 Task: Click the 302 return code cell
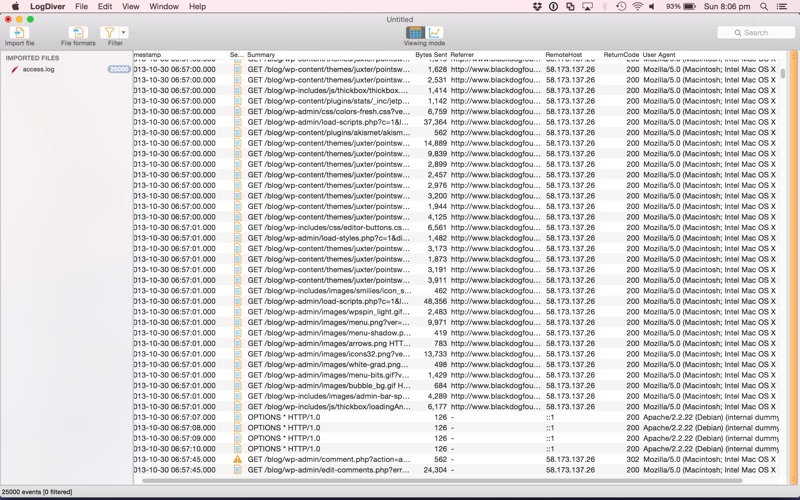633,459
